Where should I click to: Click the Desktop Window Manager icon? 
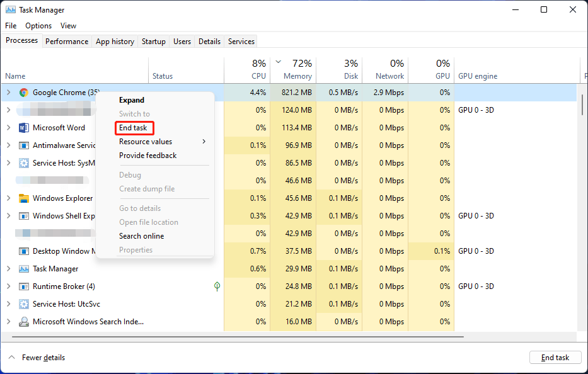(x=23, y=251)
